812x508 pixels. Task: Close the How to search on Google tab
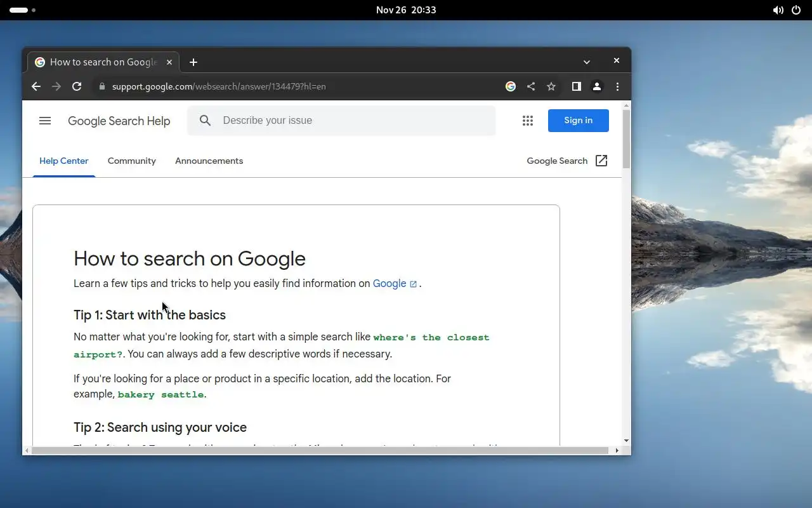[x=169, y=62]
